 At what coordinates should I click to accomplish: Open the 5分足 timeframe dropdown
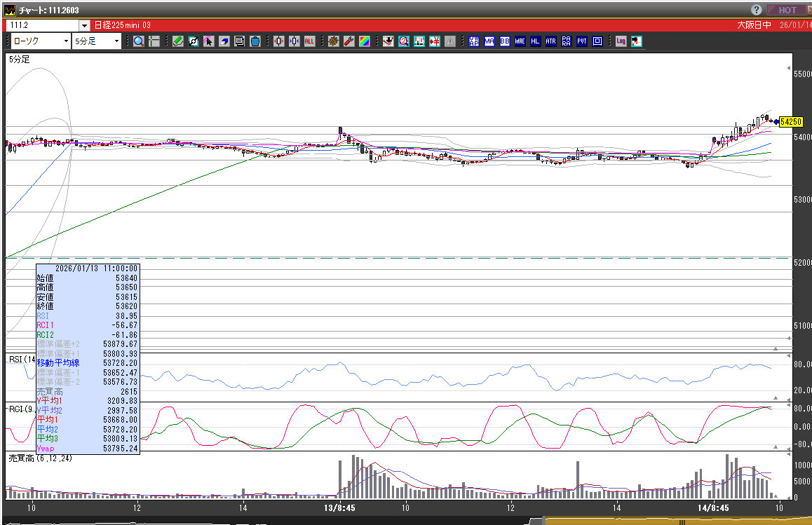tap(116, 41)
